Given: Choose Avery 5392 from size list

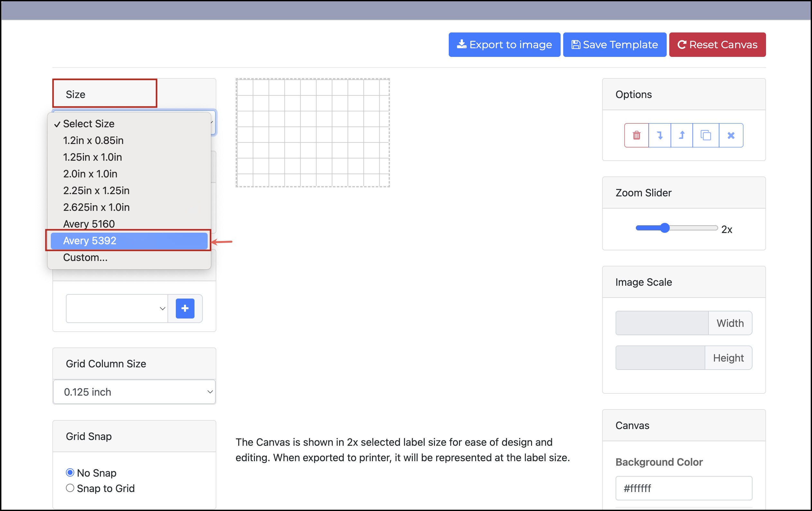Looking at the screenshot, I should [x=129, y=241].
